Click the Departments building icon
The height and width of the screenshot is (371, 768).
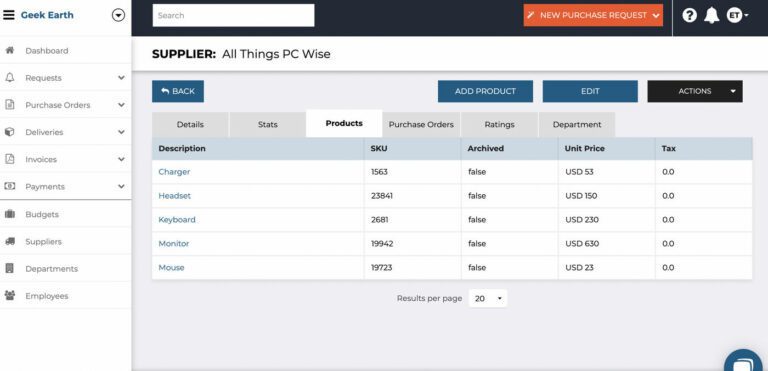point(9,269)
